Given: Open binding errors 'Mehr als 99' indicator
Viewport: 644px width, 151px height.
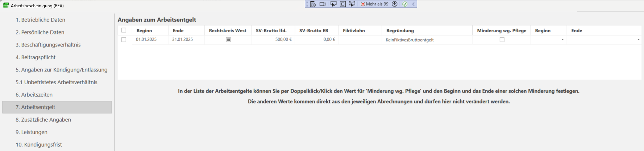Looking at the screenshot, I should click(374, 4).
